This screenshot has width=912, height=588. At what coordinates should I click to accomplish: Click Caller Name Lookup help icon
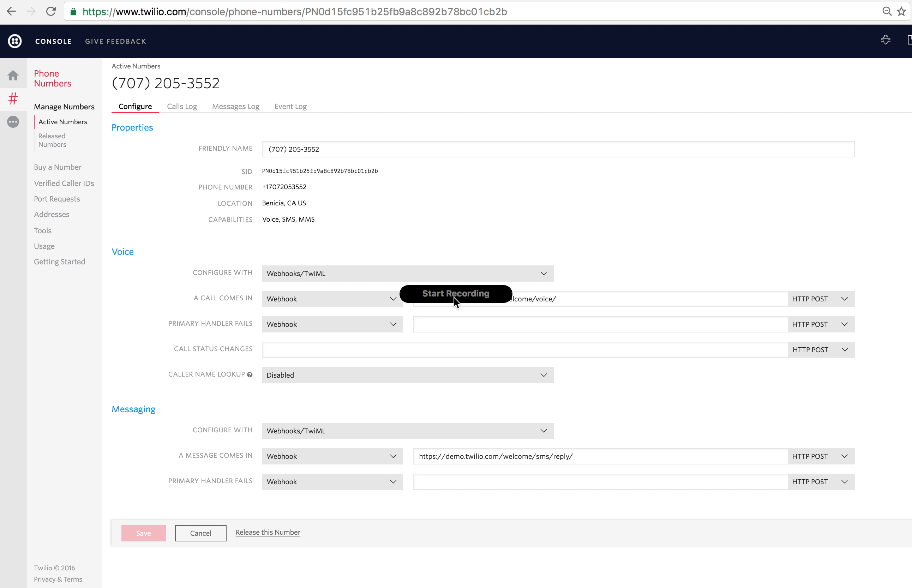[250, 374]
